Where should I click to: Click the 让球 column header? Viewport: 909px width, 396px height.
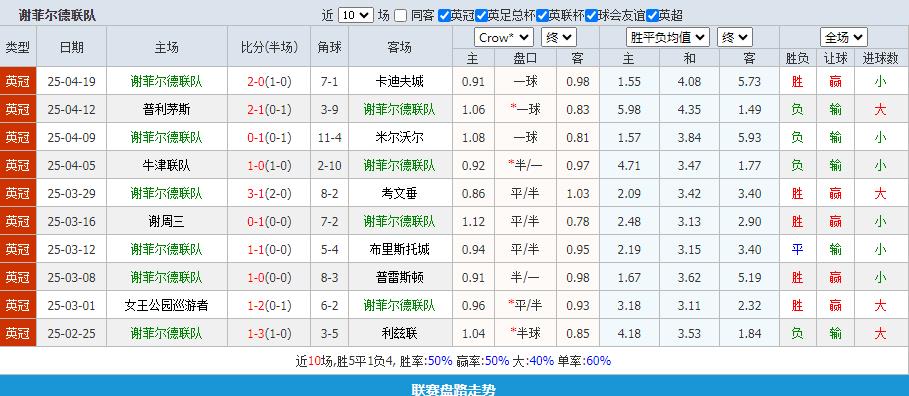835,58
